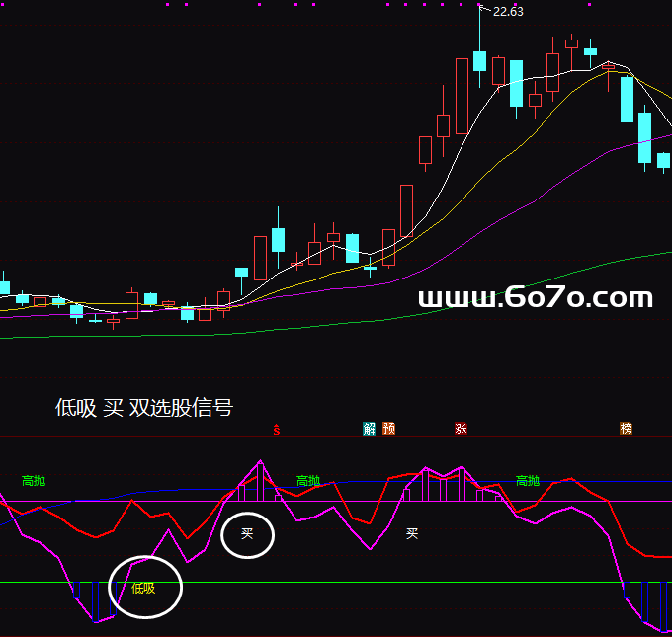Click the orange 预 forecast icon
Image resolution: width=672 pixels, height=637 pixels.
(x=389, y=429)
